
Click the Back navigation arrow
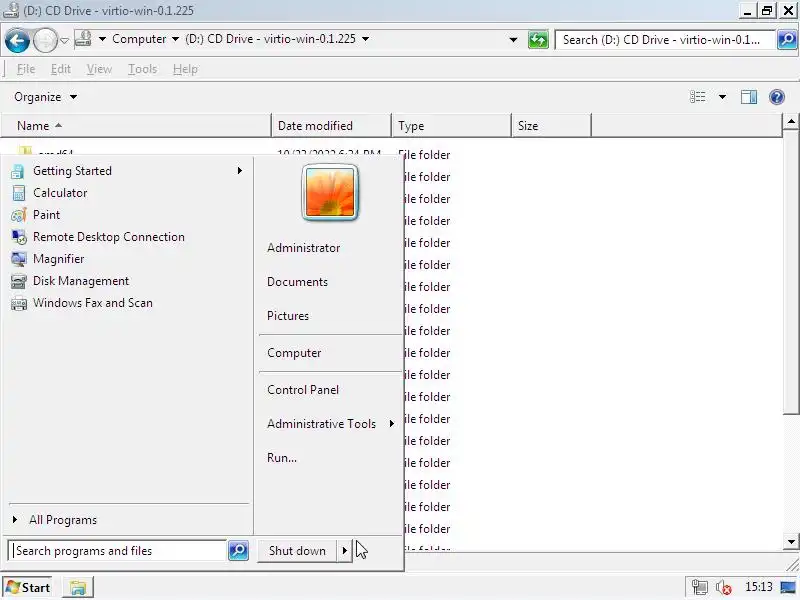click(x=17, y=40)
